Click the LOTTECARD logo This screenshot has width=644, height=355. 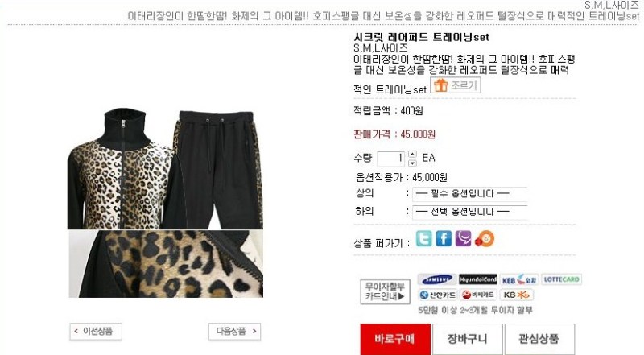pyautogui.click(x=561, y=279)
